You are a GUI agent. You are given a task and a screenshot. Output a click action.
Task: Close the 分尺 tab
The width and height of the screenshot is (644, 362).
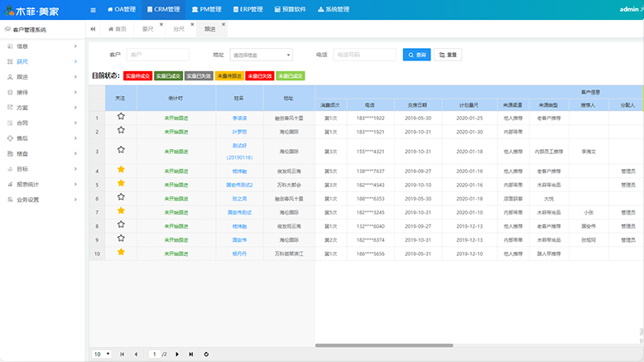click(x=193, y=25)
